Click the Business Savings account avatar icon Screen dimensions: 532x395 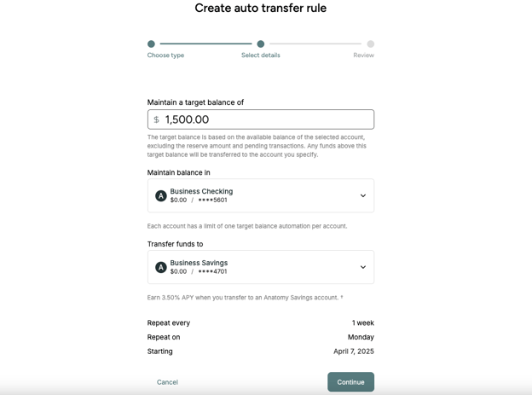pos(160,267)
